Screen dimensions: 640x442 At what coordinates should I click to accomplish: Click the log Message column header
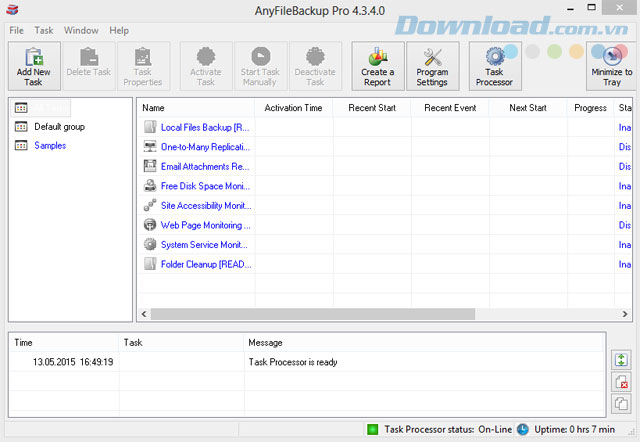(x=424, y=342)
